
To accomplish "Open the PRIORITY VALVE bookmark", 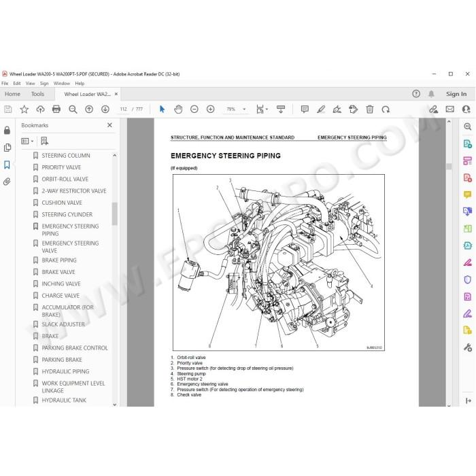I will coord(61,167).
